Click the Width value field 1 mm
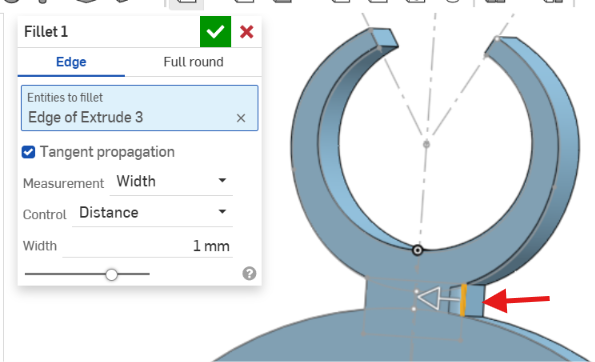Viewport: 595px width, 362px height. (x=148, y=246)
